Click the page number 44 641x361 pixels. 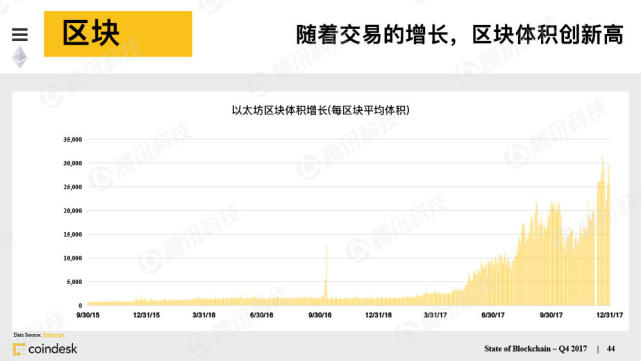611,349
